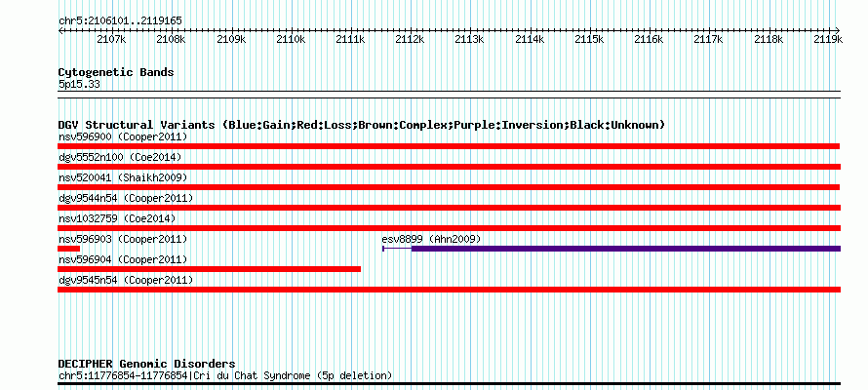Click the 2114k ruler tick
This screenshot has height=390, width=868.
[530, 39]
